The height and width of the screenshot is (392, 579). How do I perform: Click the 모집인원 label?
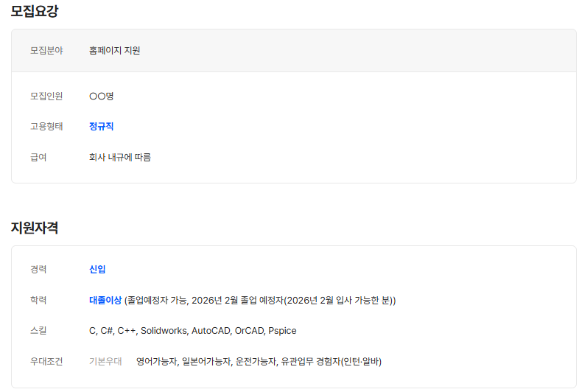46,96
